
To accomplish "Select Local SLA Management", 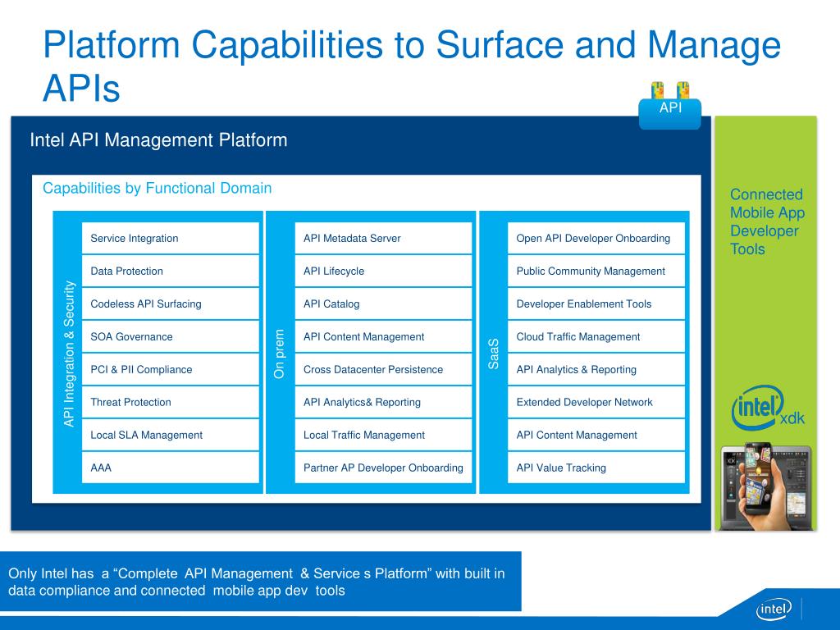I will [x=171, y=435].
